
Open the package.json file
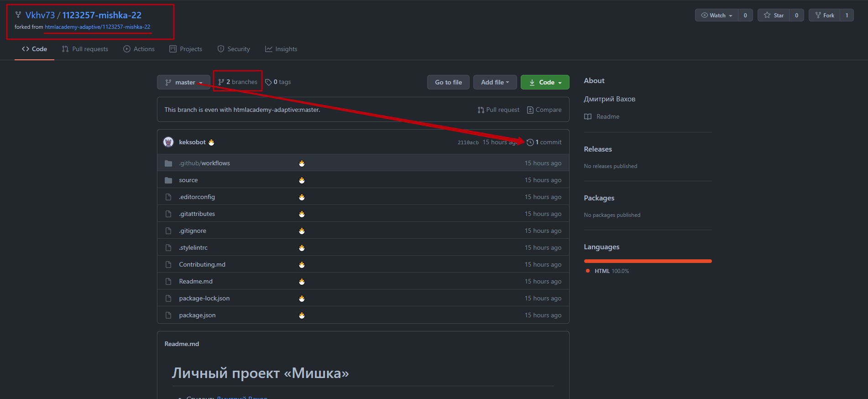(x=197, y=315)
